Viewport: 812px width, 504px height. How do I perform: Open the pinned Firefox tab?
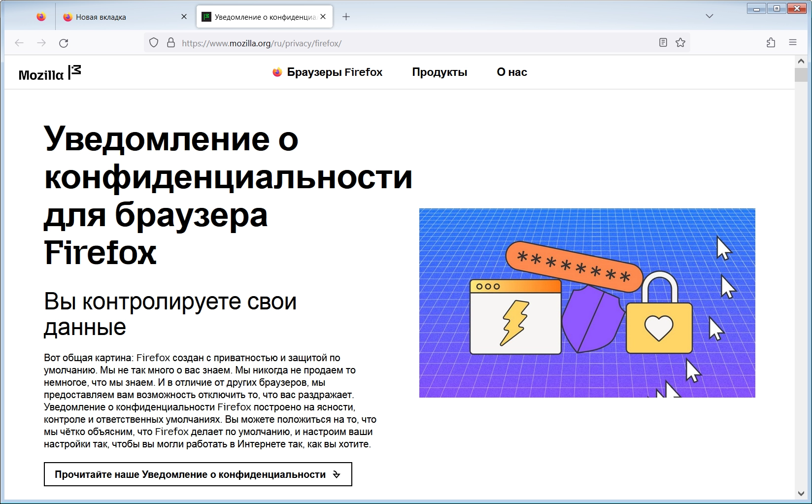[x=41, y=17]
